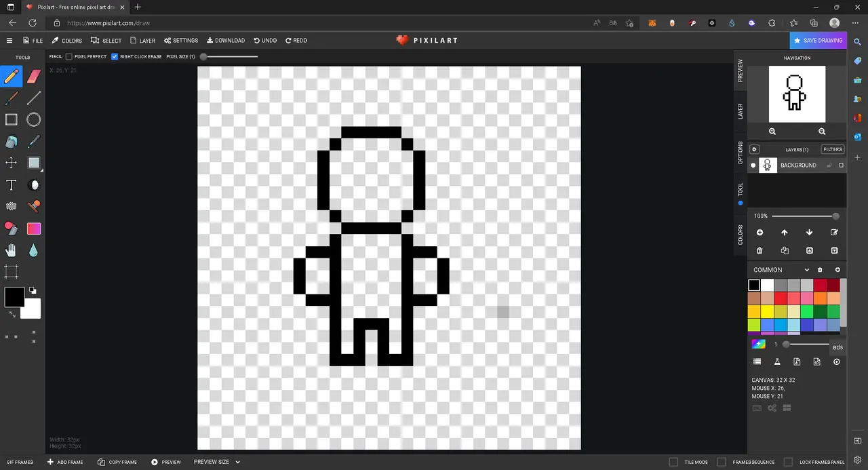Open layer Filters button
The height and width of the screenshot is (470, 868).
833,149
